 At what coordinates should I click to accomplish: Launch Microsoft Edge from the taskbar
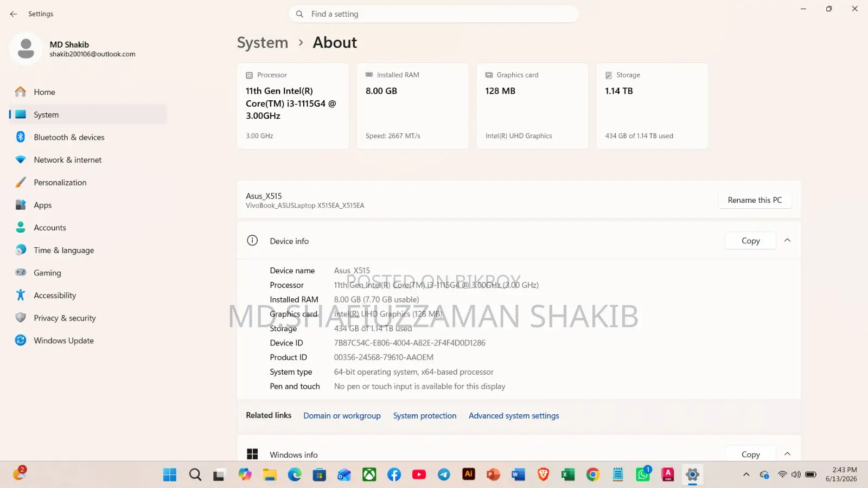[x=295, y=475]
